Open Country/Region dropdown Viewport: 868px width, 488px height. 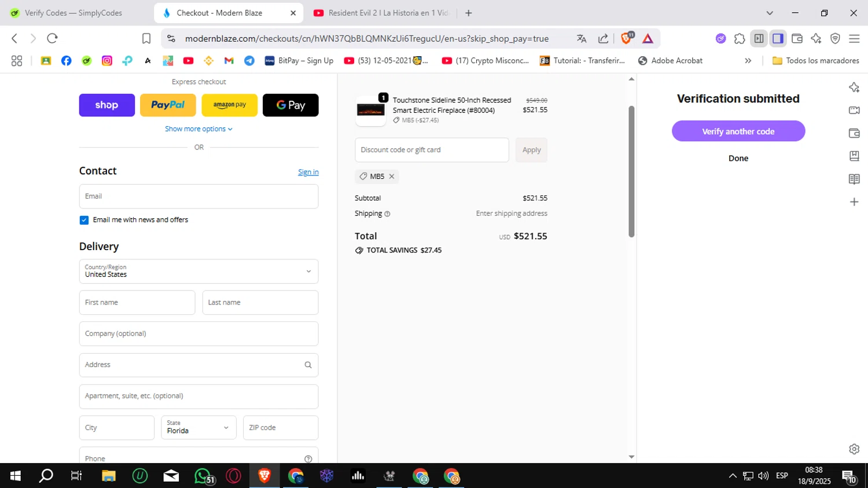(x=198, y=271)
